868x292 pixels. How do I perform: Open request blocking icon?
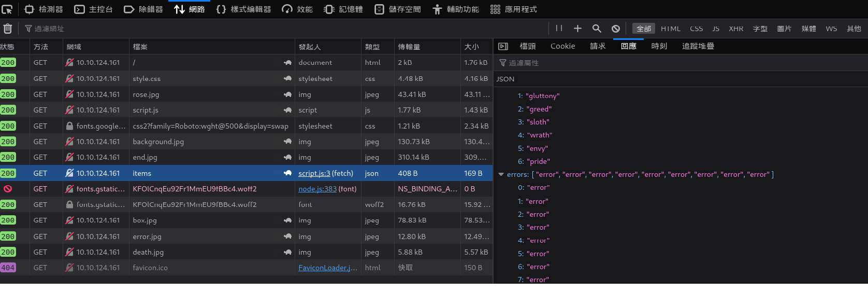(x=615, y=29)
